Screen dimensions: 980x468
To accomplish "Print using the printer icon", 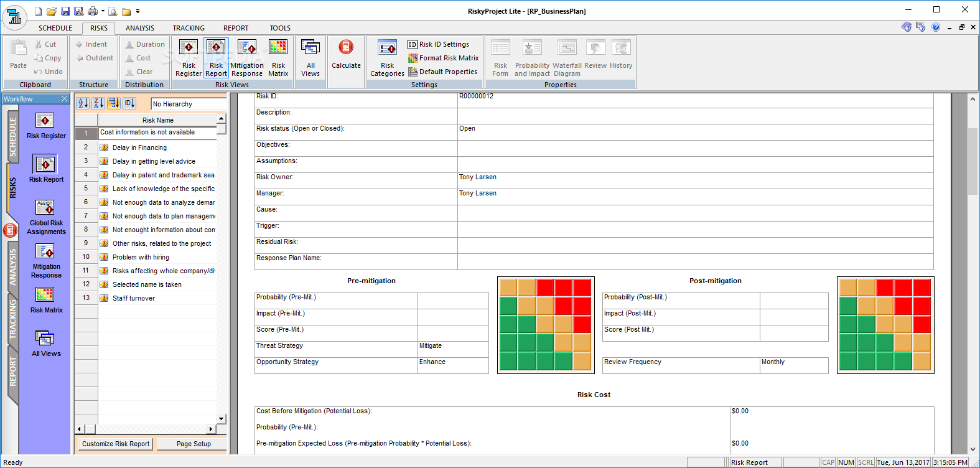I will (x=93, y=11).
